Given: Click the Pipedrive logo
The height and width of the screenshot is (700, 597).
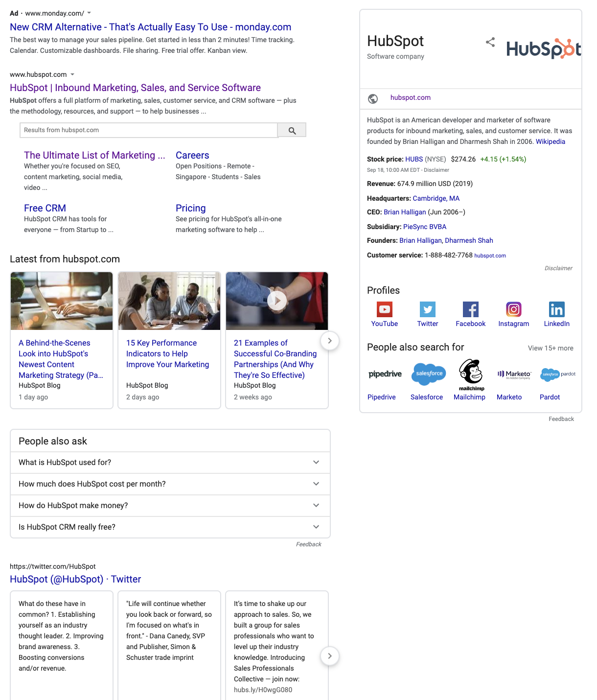Looking at the screenshot, I should (x=385, y=374).
